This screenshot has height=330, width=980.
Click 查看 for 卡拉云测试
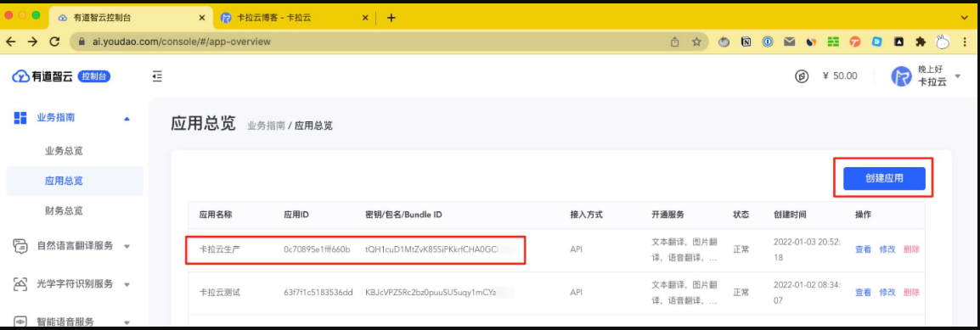863,292
